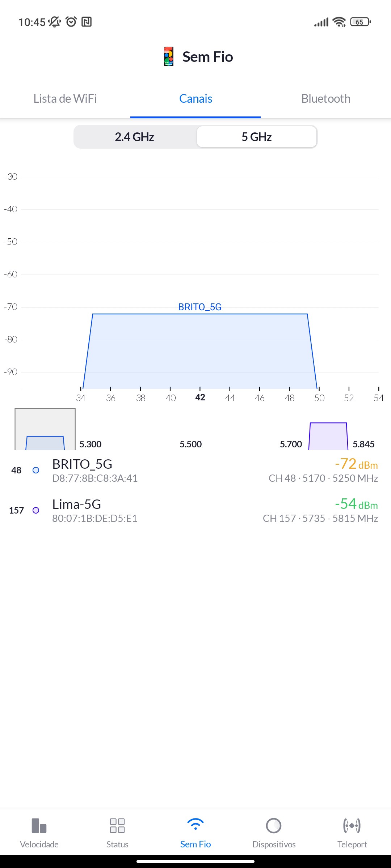The height and width of the screenshot is (868, 391).
Task: Select the 5.700 band overview thumbnail
Action: pyautogui.click(x=328, y=436)
